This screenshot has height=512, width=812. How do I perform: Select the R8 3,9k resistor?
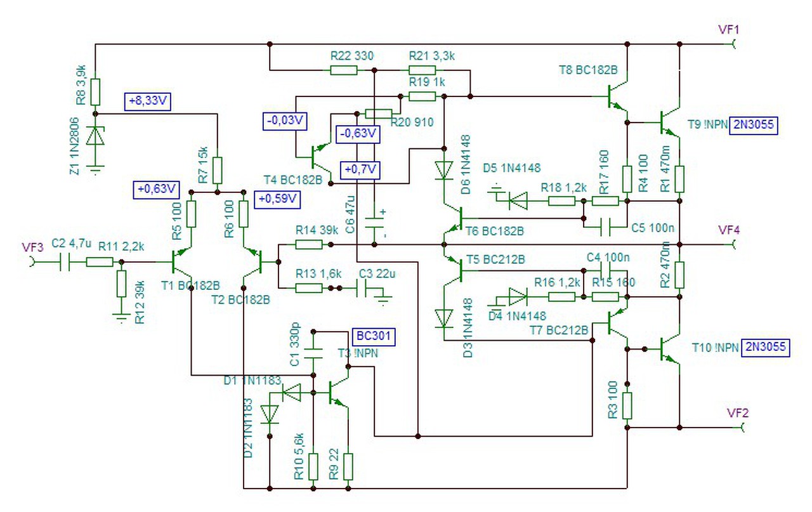coord(95,92)
